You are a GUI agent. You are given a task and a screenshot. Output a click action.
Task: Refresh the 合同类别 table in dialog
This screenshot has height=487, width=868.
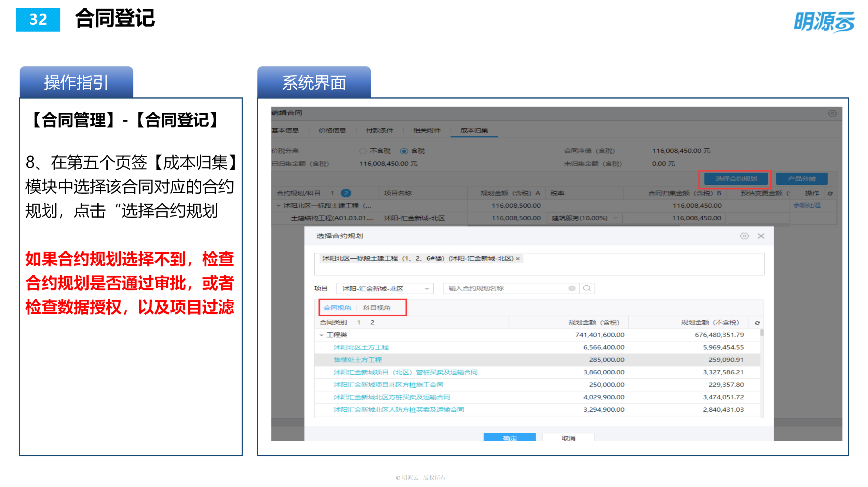[756, 322]
